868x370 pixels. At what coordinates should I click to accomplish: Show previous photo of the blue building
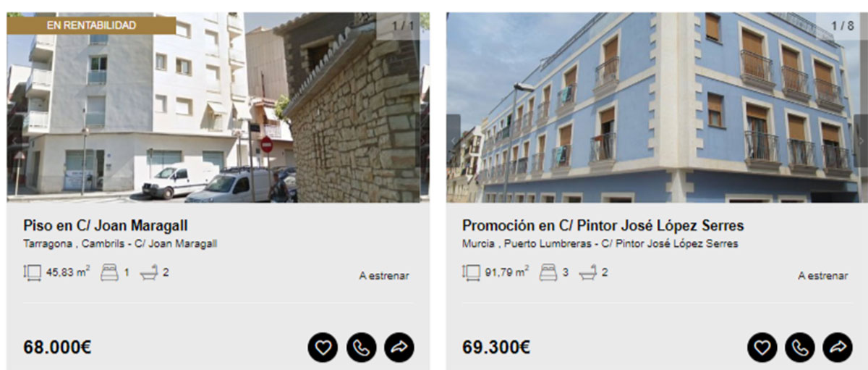[454, 140]
